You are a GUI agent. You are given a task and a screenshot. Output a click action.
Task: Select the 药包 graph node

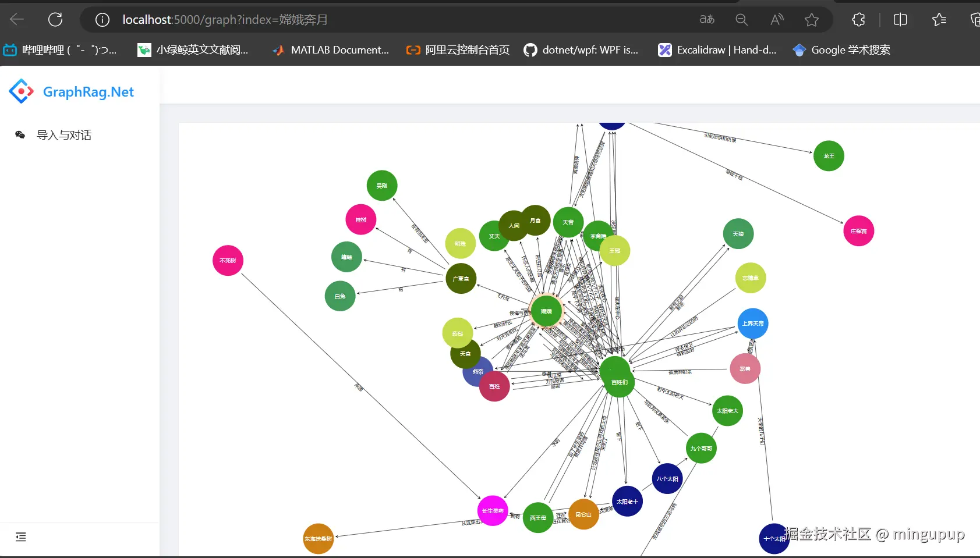pyautogui.click(x=457, y=332)
